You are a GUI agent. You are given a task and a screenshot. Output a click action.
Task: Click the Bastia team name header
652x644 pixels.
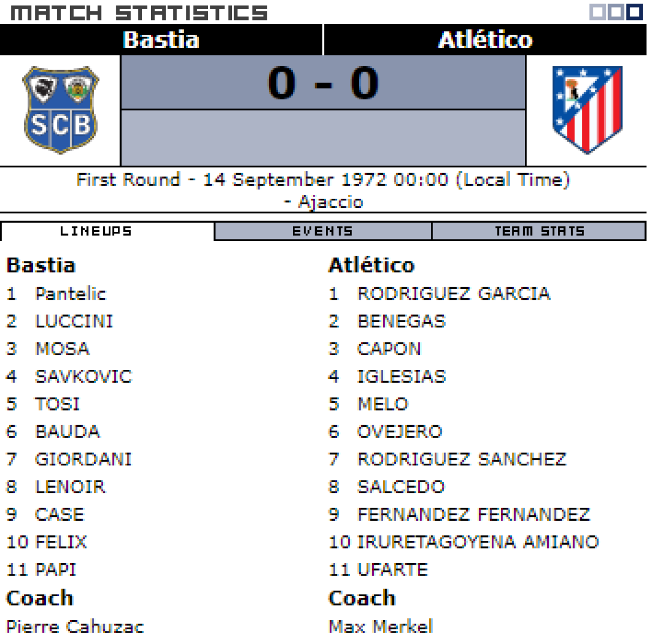click(x=161, y=40)
